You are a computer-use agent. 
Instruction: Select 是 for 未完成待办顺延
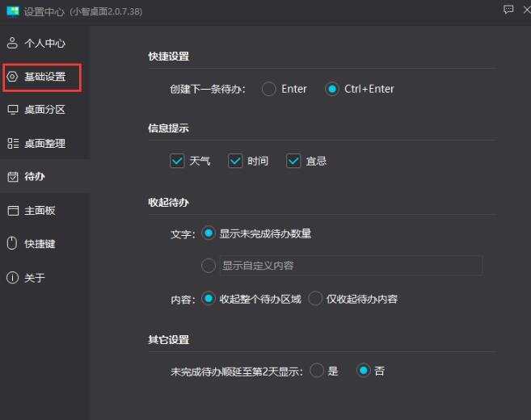pyautogui.click(x=317, y=371)
